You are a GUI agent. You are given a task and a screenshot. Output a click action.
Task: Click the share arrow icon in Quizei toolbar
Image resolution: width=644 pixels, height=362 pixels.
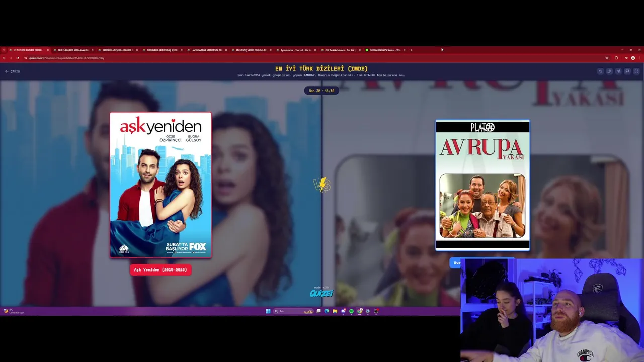(618, 71)
